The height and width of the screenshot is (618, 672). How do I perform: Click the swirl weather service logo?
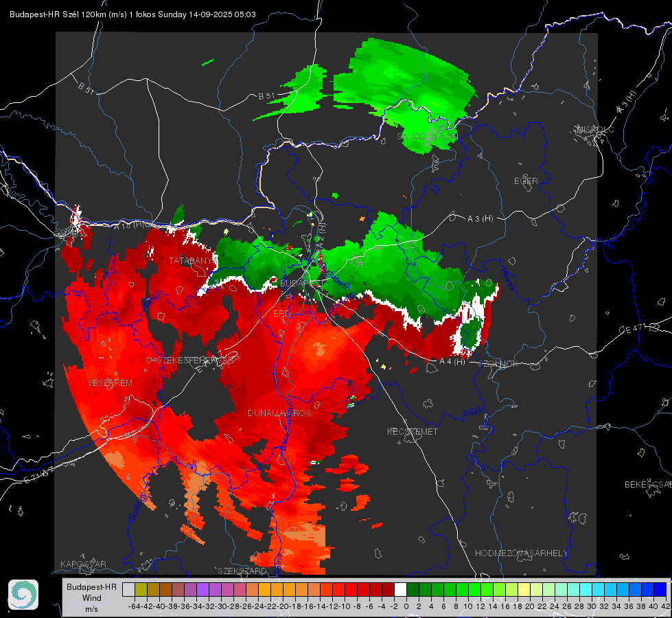tap(23, 595)
